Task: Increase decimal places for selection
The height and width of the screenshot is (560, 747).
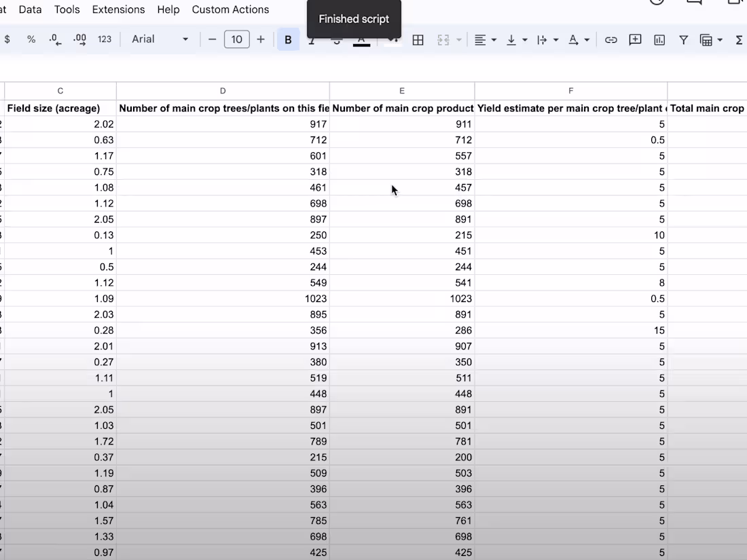Action: click(79, 39)
